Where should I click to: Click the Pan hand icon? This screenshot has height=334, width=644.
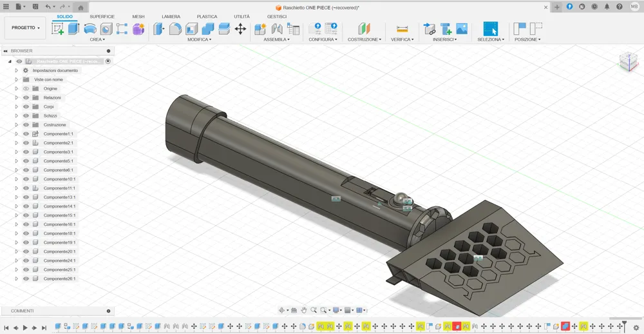click(304, 310)
